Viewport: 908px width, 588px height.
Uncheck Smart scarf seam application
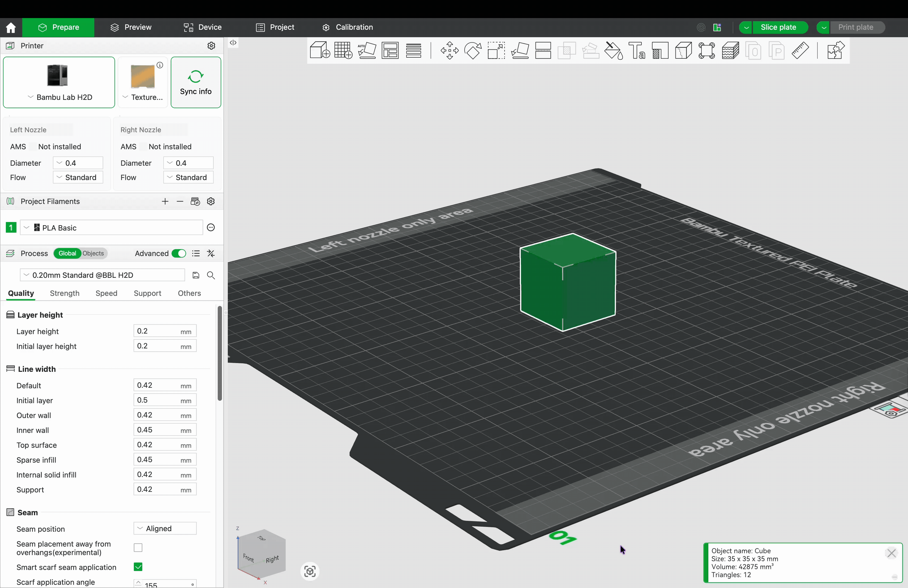(x=138, y=567)
